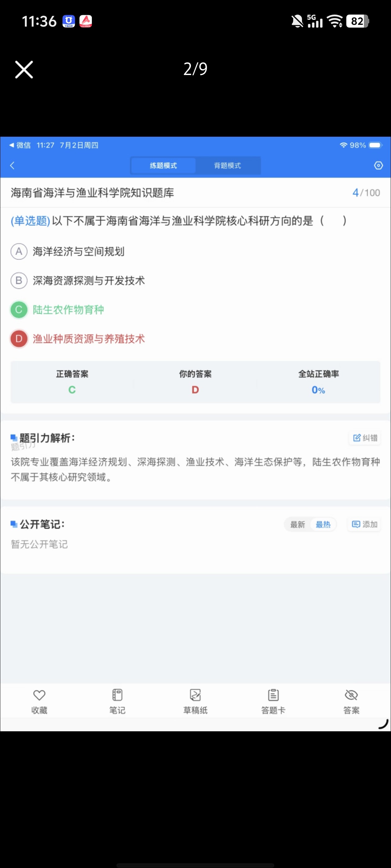Tap the 纠错 correction edit icon
Viewport: 391px width, 868px height.
click(x=365, y=438)
